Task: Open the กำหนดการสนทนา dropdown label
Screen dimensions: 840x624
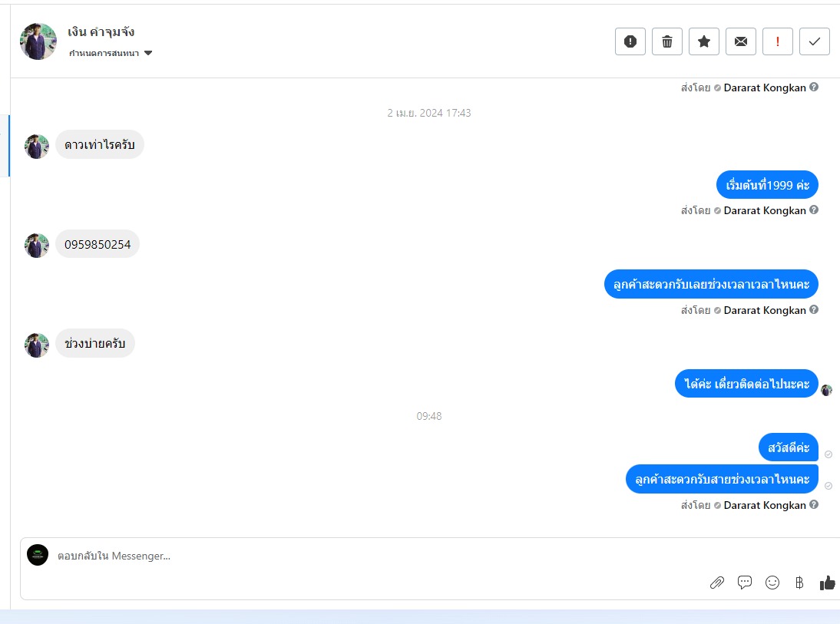Action: tap(104, 53)
